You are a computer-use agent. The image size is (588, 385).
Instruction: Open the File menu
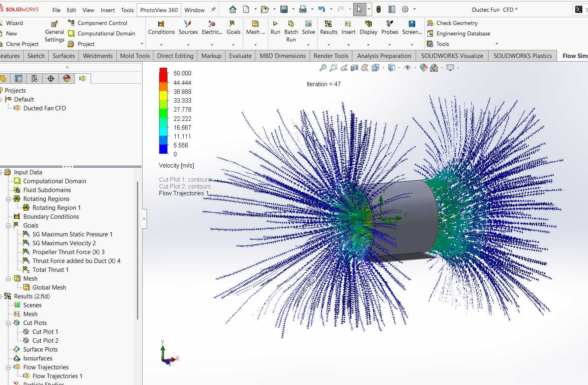click(56, 10)
